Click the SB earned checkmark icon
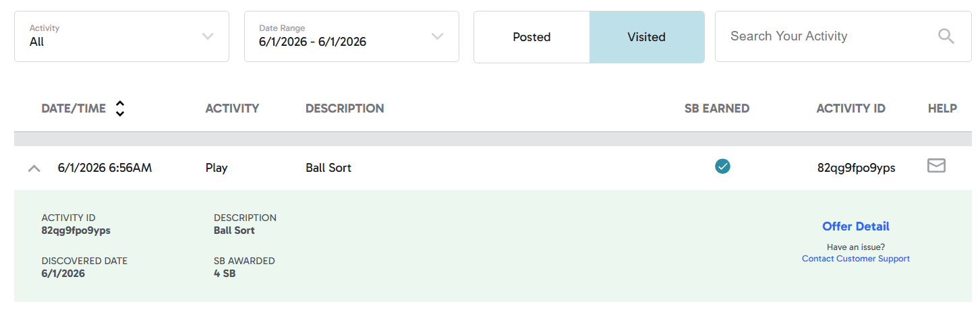Image resolution: width=980 pixels, height=310 pixels. pyautogui.click(x=722, y=166)
